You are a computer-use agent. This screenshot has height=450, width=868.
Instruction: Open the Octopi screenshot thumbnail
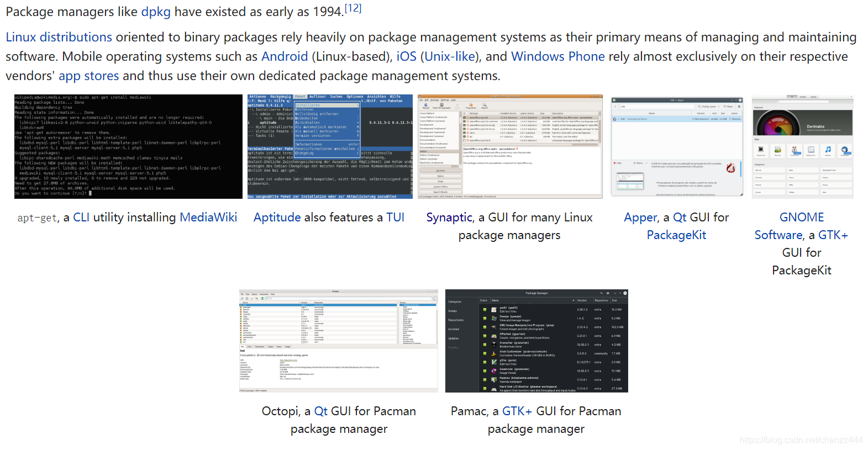coord(339,341)
